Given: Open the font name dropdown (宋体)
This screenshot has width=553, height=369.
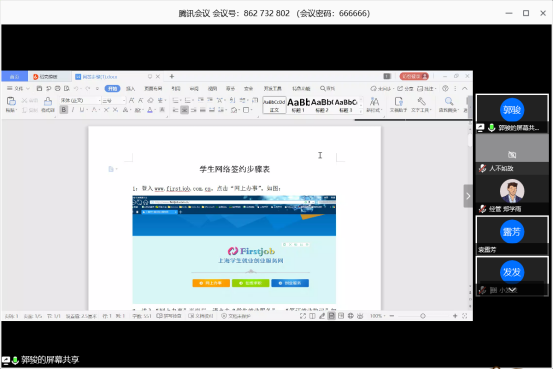Looking at the screenshot, I should pos(80,101).
